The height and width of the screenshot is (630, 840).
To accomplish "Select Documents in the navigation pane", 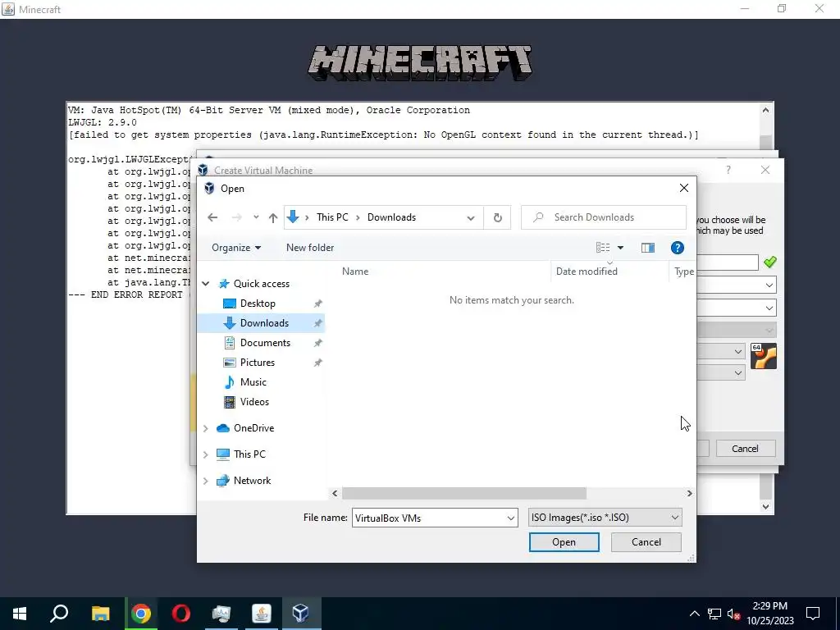I will tap(265, 343).
